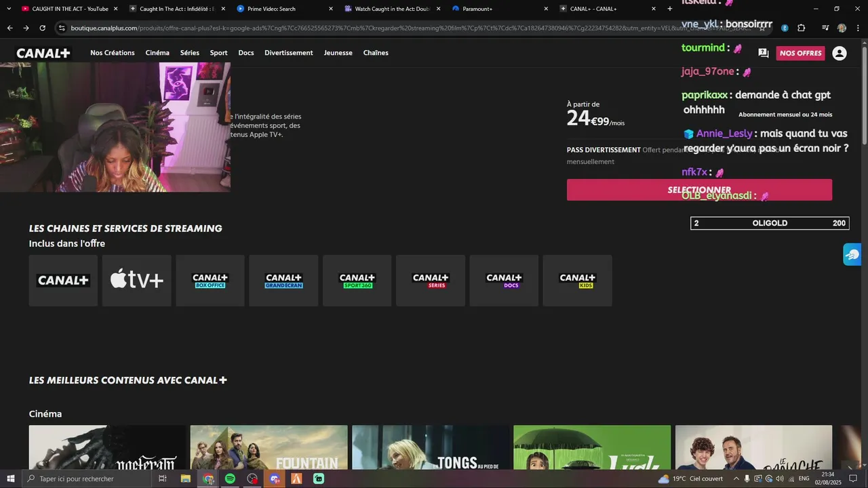This screenshot has height=488, width=868.
Task: Open the Fountain movie thumbnail
Action: 269,447
